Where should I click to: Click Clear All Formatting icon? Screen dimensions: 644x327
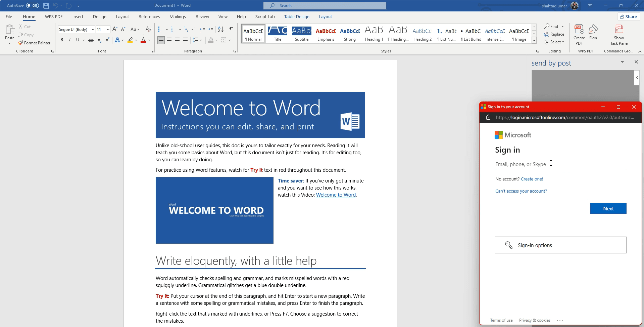[148, 30]
